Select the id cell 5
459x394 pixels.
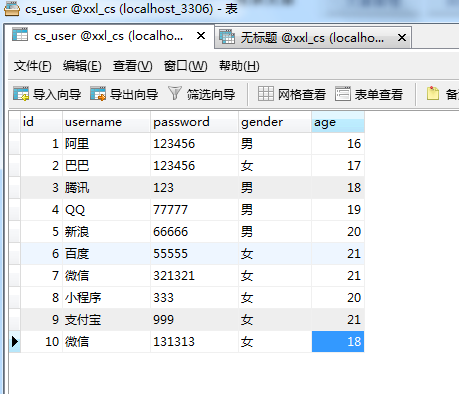(42, 232)
